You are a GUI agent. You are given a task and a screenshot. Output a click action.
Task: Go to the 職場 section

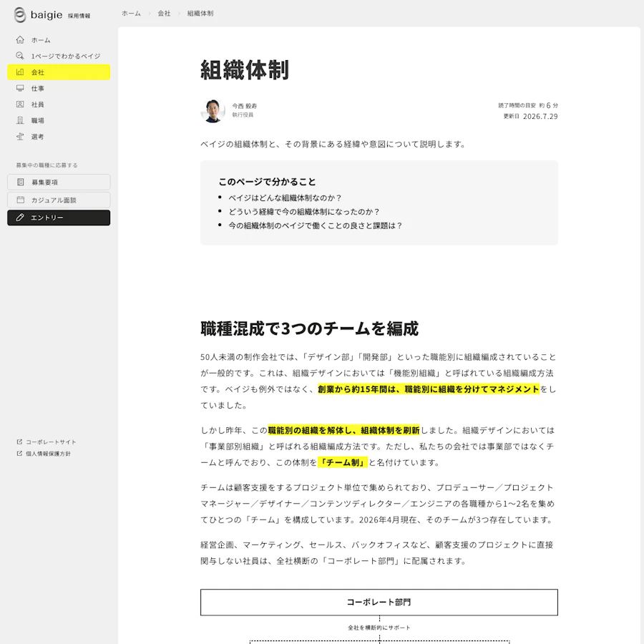pyautogui.click(x=59, y=120)
